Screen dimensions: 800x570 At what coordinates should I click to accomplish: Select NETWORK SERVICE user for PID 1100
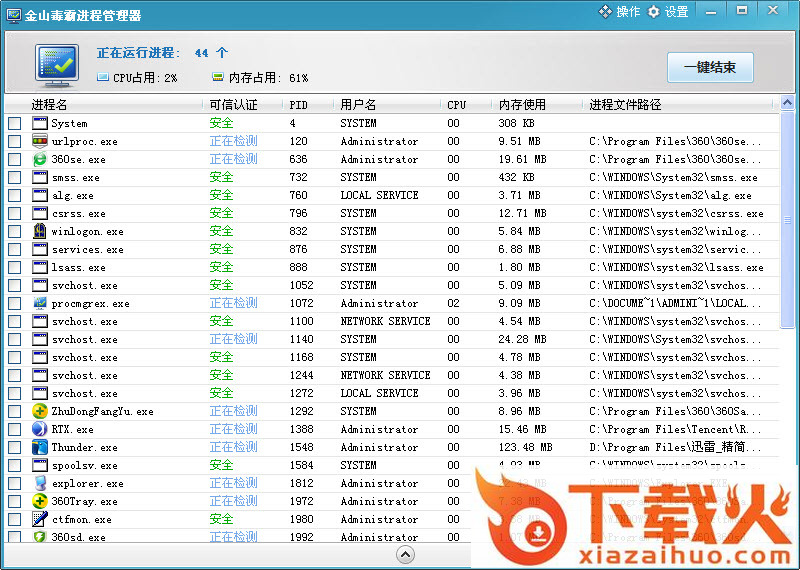385,321
